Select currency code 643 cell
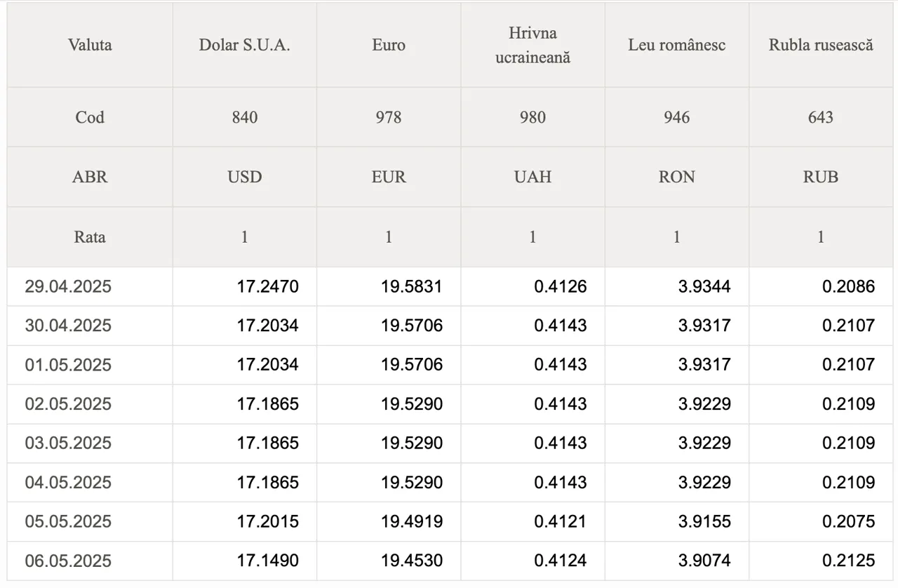The height and width of the screenshot is (588, 898). [x=821, y=117]
